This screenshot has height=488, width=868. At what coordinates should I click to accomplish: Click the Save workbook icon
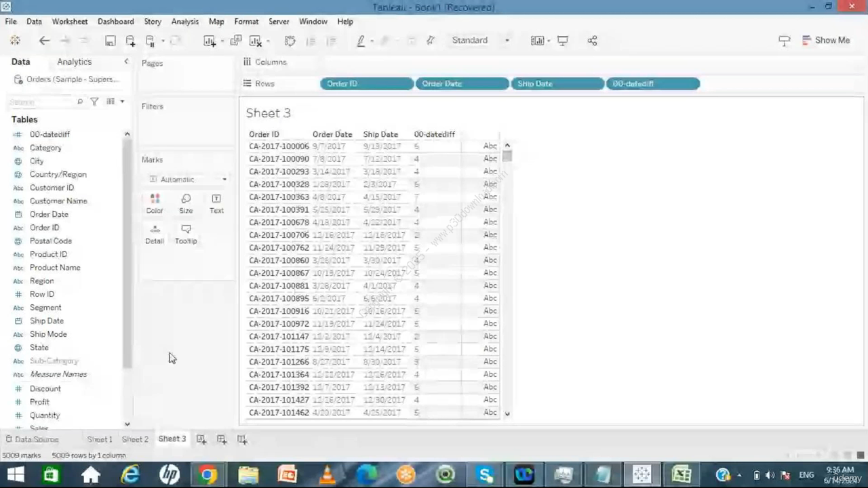coord(110,41)
